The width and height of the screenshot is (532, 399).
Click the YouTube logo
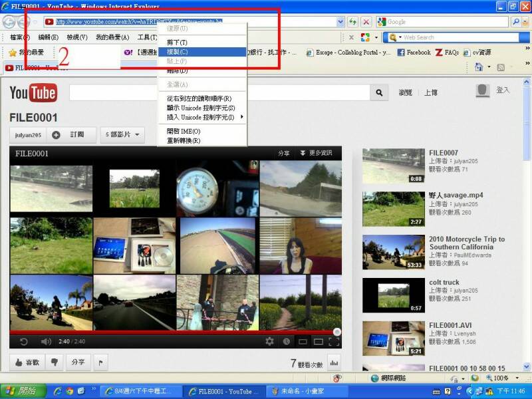[33, 92]
